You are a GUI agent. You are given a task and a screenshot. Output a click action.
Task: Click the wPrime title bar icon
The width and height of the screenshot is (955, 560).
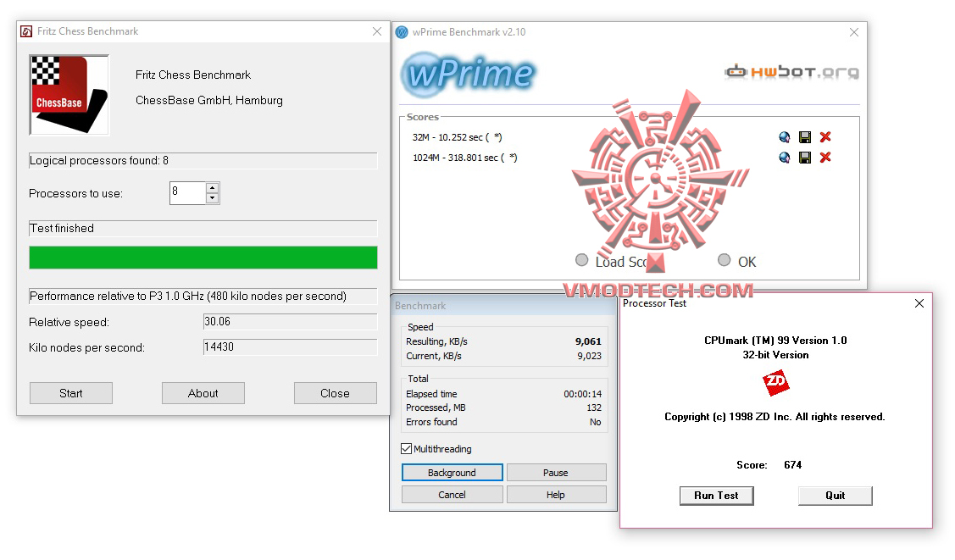pyautogui.click(x=402, y=31)
